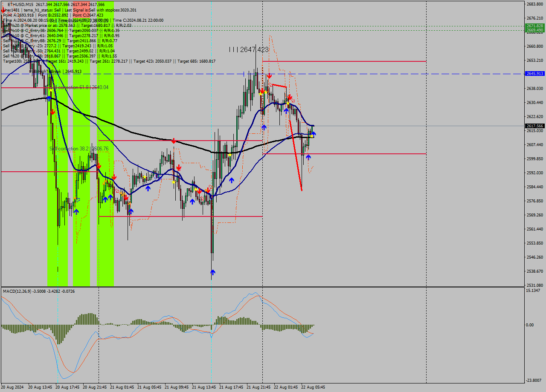Viewport: 546px width, 392px height.
Task: Click the 2683.800 price axis label
Action: (x=535, y=4)
